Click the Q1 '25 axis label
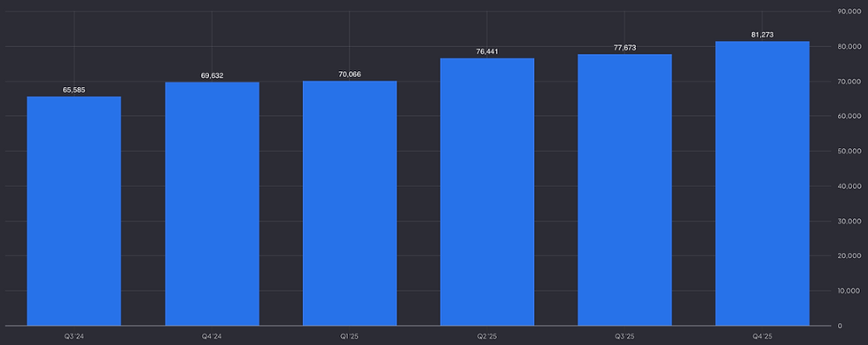 click(349, 336)
